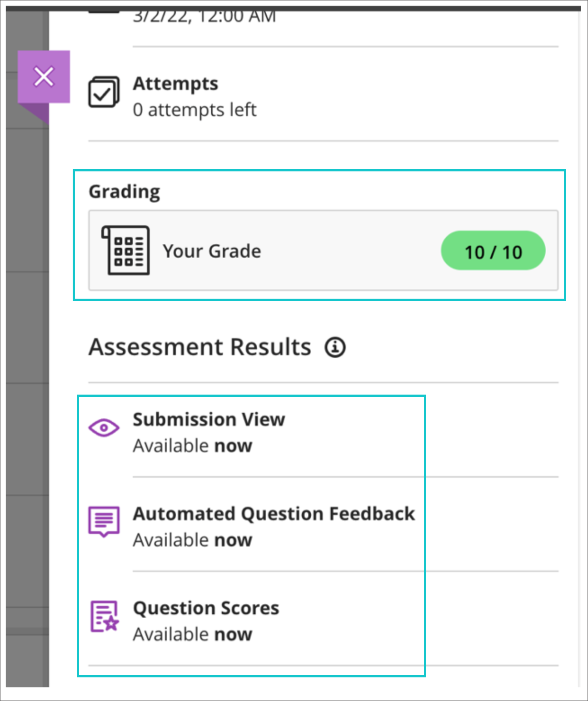Click the Attempts checklist icon
The width and height of the screenshot is (588, 701).
(x=104, y=91)
